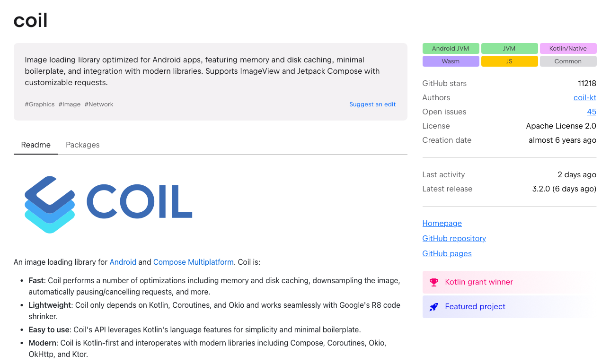Select the JS platform badge
This screenshot has width=610, height=364.
point(509,61)
